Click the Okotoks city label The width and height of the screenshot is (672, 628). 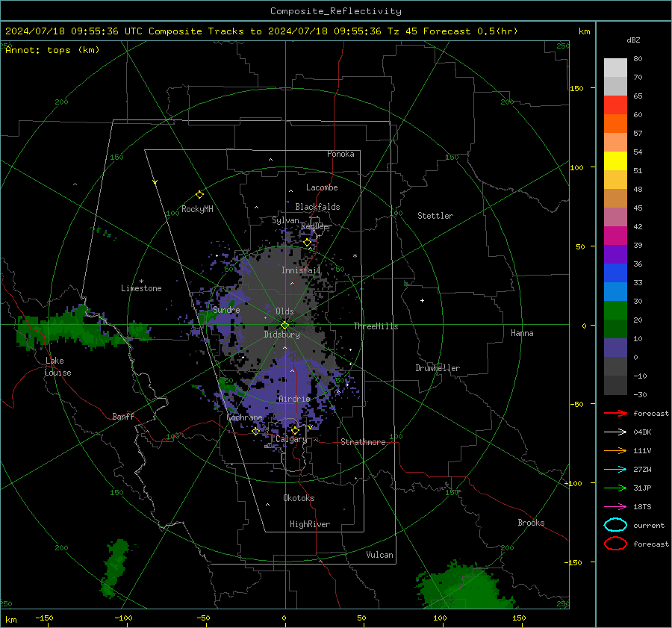point(299,498)
